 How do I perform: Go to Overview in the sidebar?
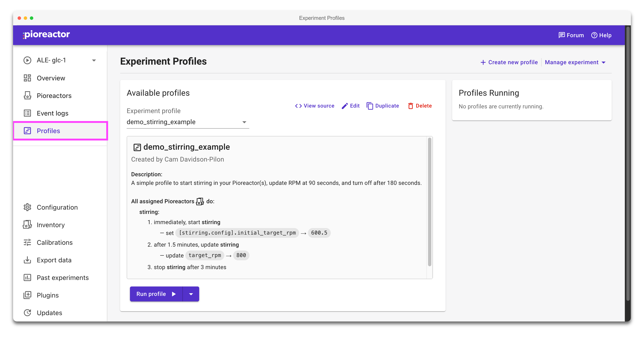pyautogui.click(x=51, y=78)
